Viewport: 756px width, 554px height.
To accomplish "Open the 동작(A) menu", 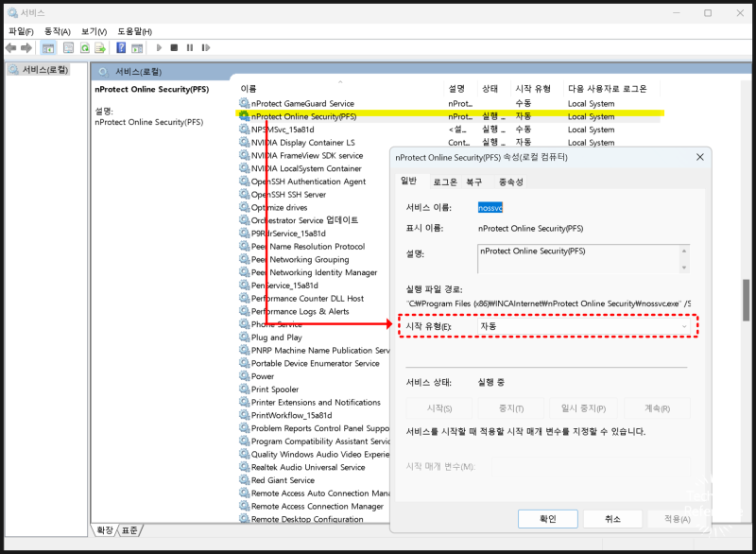I will (x=55, y=29).
